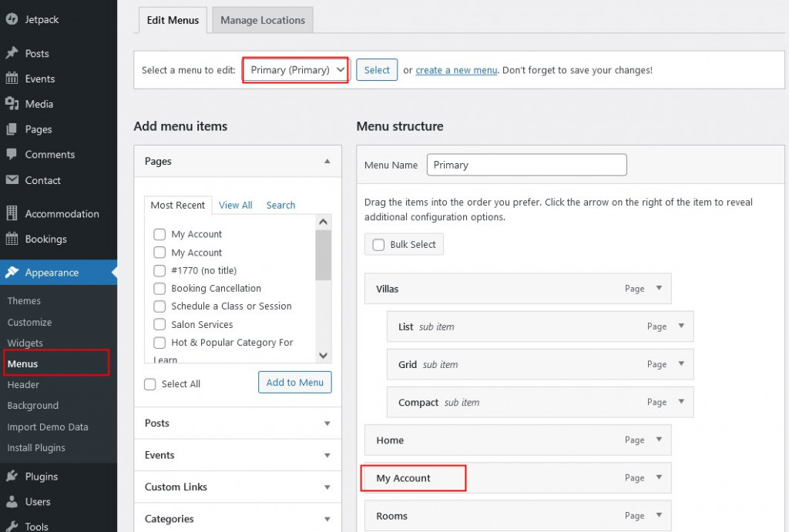789x532 pixels.
Task: Enable Bulk Select in menu structure
Action: tap(378, 244)
